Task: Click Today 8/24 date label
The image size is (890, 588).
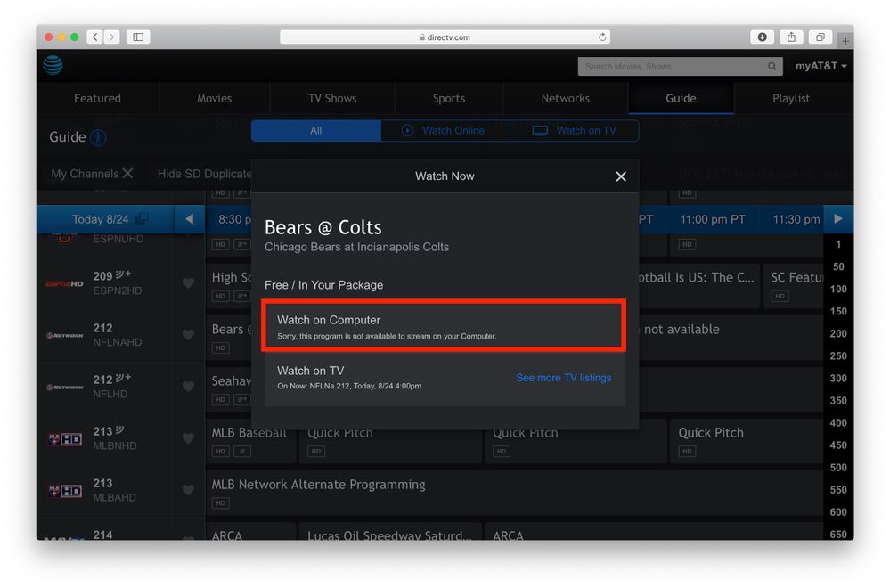Action: click(x=100, y=220)
